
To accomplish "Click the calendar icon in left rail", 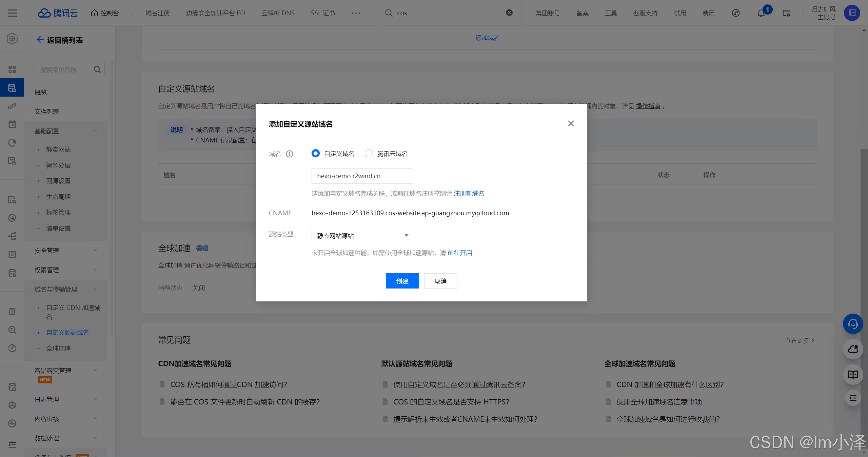I will [12, 124].
